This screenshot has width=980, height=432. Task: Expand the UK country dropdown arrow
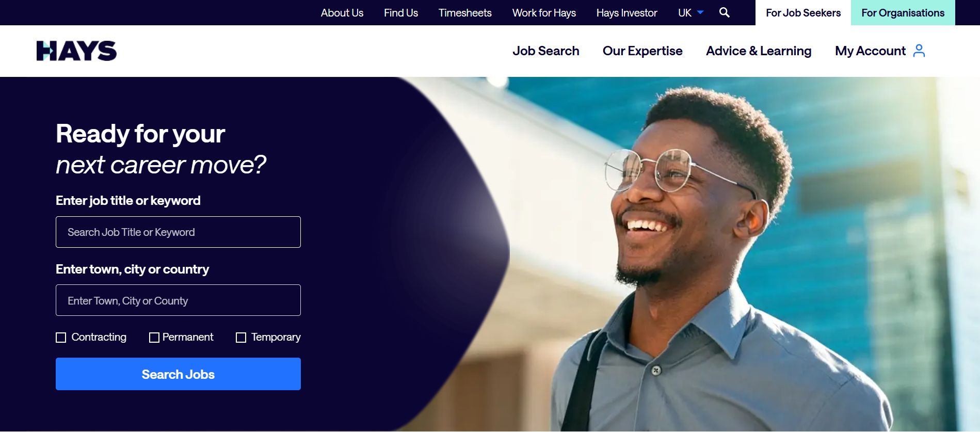[700, 12]
